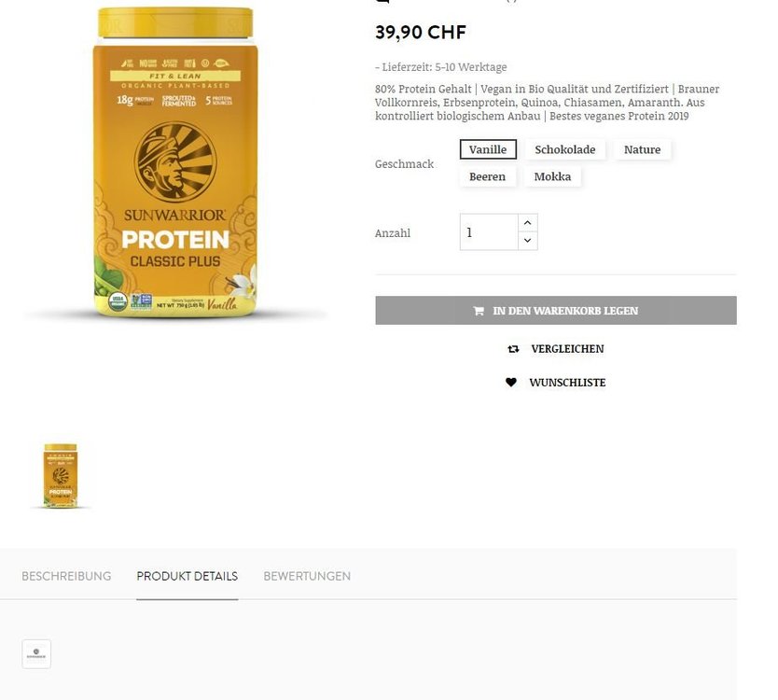The width and height of the screenshot is (778, 700).
Task: Click the Anzahl quantity input field
Action: (x=489, y=231)
